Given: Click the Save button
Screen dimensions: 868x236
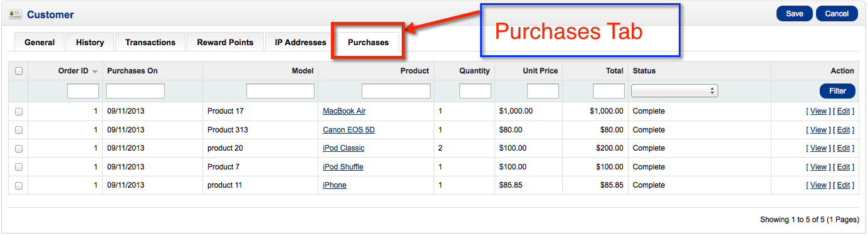Looking at the screenshot, I should click(795, 14).
